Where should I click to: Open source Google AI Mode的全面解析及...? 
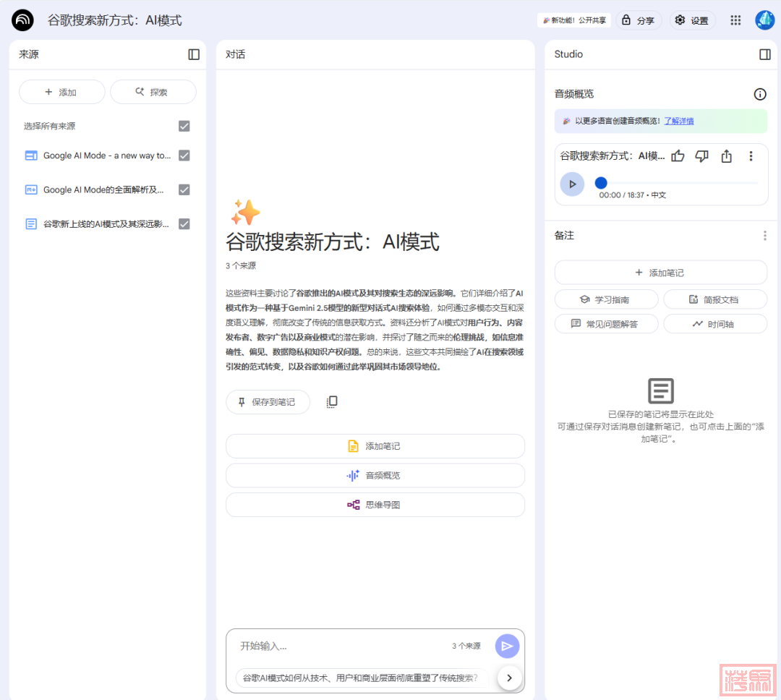[103, 189]
